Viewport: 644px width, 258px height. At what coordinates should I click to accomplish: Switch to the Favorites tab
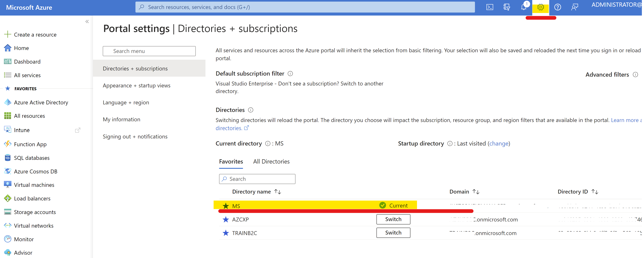231,162
